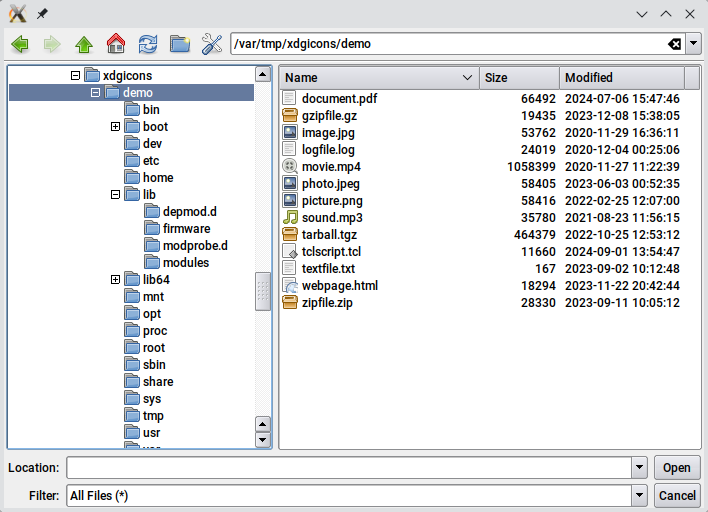This screenshot has height=512, width=708.
Task: Select the usr folder in the tree
Action: pyautogui.click(x=151, y=433)
